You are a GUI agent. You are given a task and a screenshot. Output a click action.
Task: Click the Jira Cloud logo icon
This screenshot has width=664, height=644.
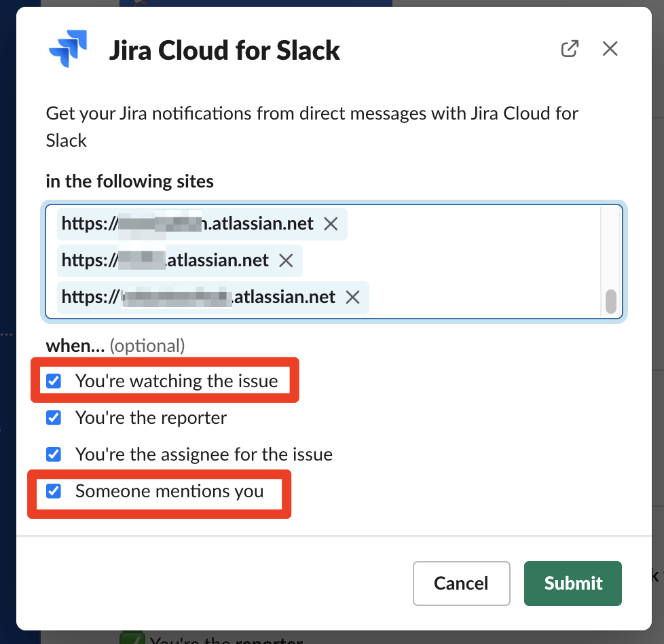point(68,48)
